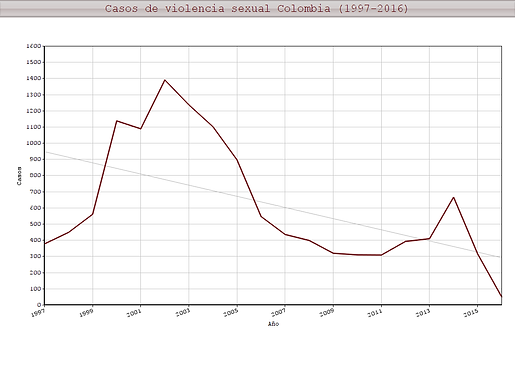Click the 'Año' x-axis label

[273, 324]
